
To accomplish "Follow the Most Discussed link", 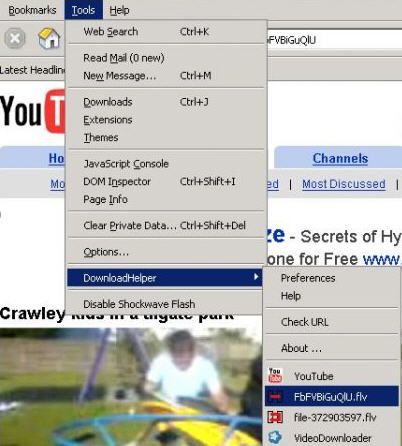I will [x=344, y=184].
